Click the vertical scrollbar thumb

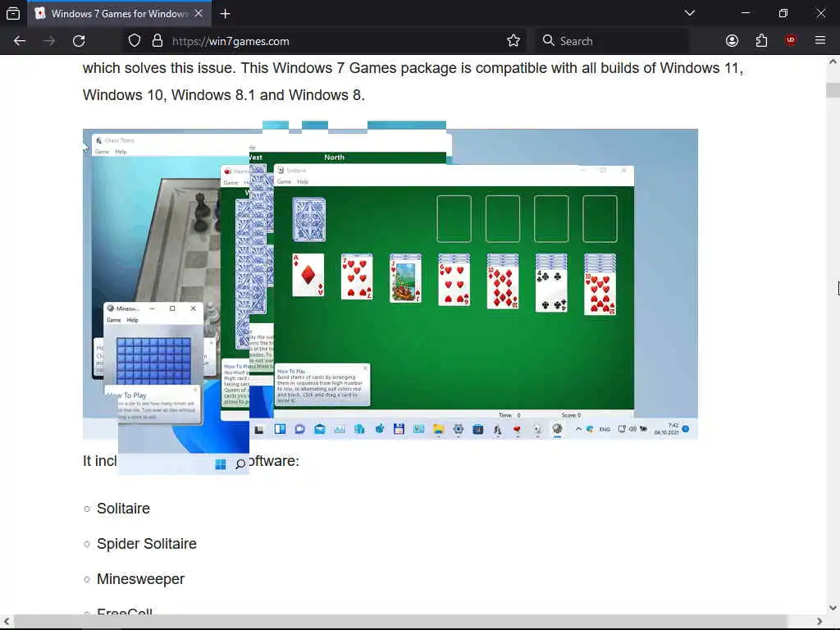point(833,90)
